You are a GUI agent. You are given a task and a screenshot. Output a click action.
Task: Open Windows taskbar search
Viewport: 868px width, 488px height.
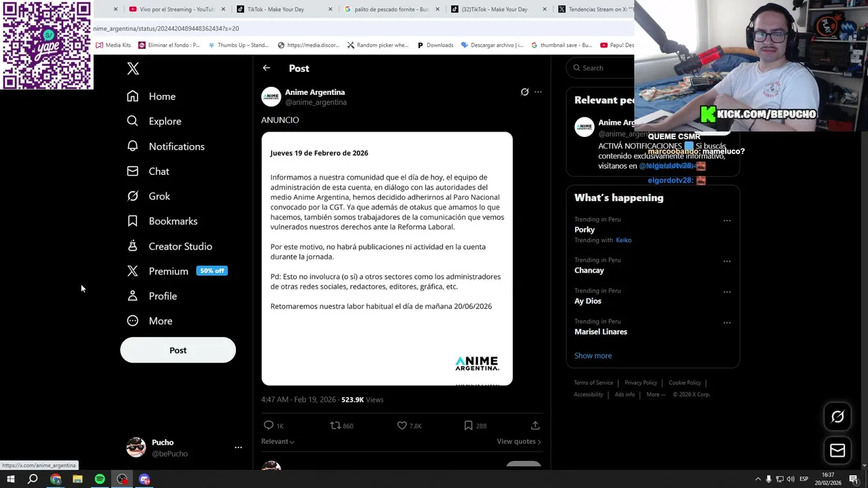[33, 479]
